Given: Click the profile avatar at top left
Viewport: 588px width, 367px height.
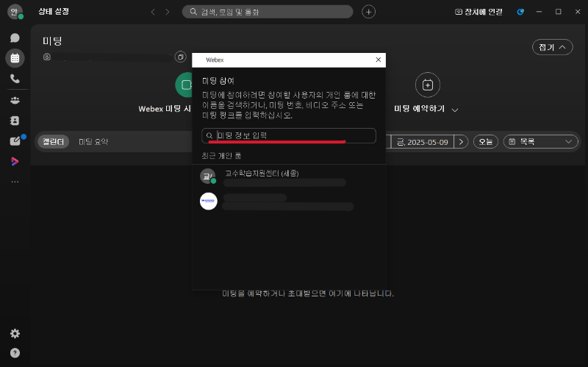Looking at the screenshot, I should coord(15,12).
